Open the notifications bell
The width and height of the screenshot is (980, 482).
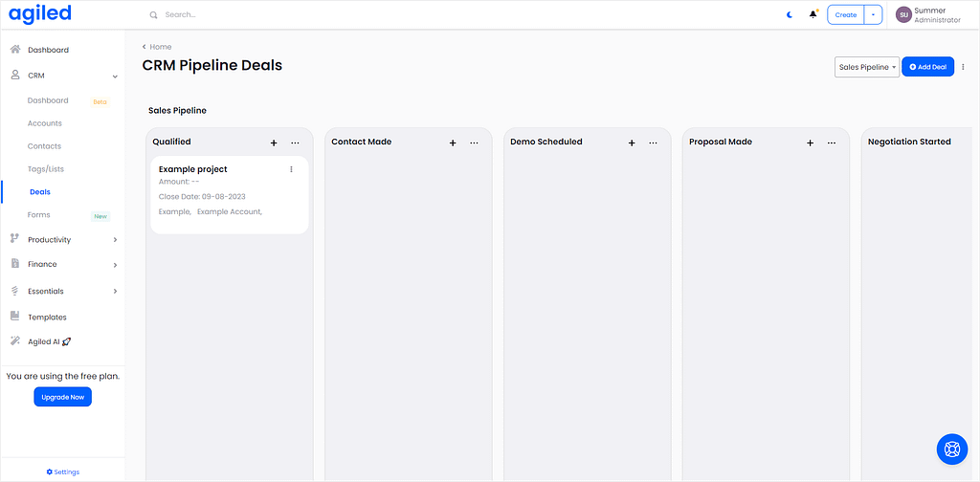pos(813,14)
